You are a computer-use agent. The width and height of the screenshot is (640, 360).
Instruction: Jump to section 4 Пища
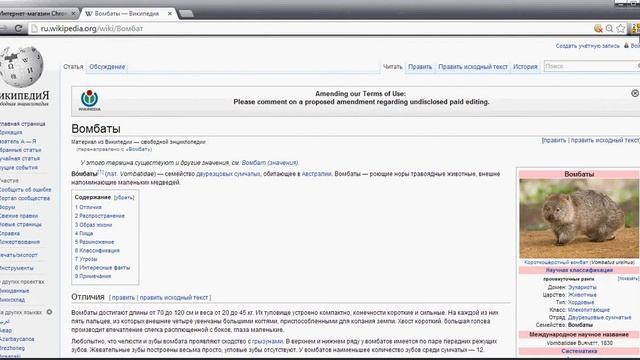[84, 233]
